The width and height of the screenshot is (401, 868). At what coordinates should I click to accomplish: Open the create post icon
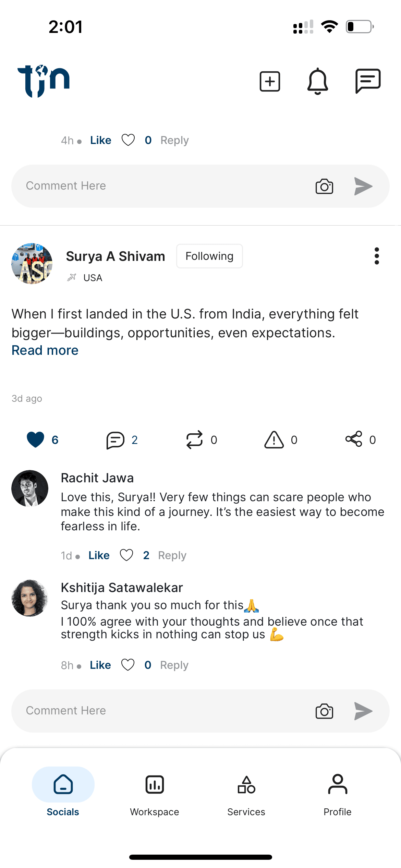[269, 81]
